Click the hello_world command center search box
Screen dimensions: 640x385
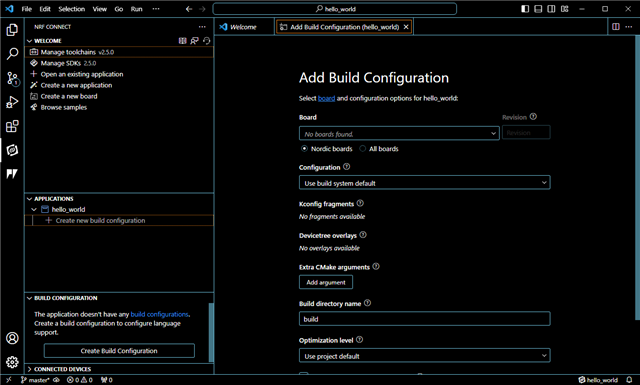pyautogui.click(x=335, y=9)
